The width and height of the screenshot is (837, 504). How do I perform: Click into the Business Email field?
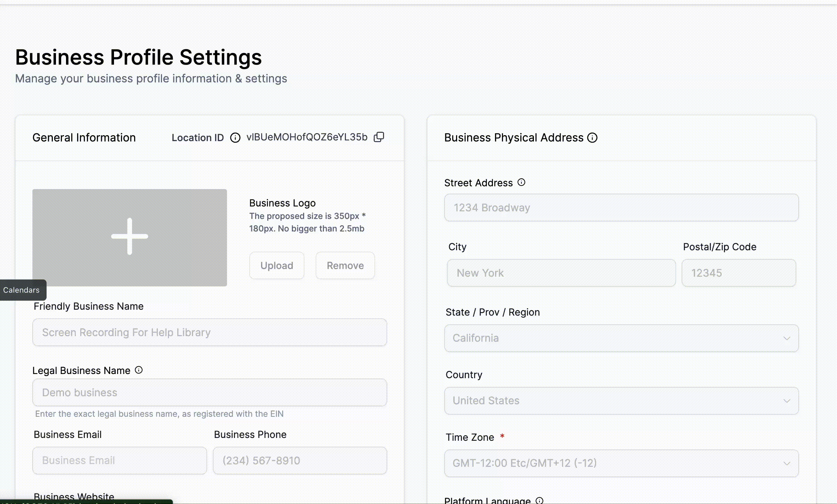pos(120,460)
